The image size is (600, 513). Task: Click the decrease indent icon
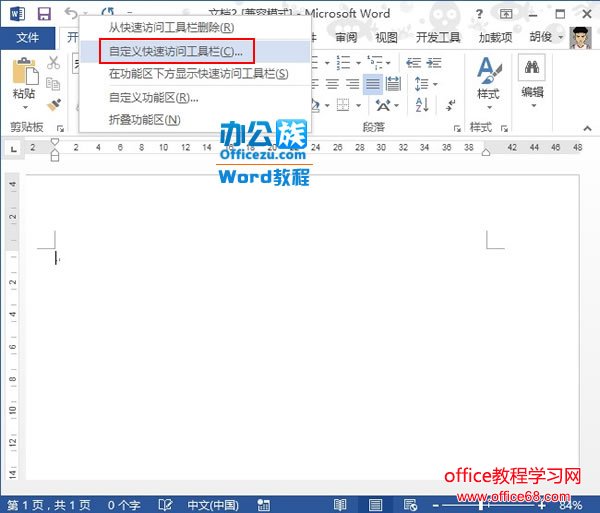413,62
